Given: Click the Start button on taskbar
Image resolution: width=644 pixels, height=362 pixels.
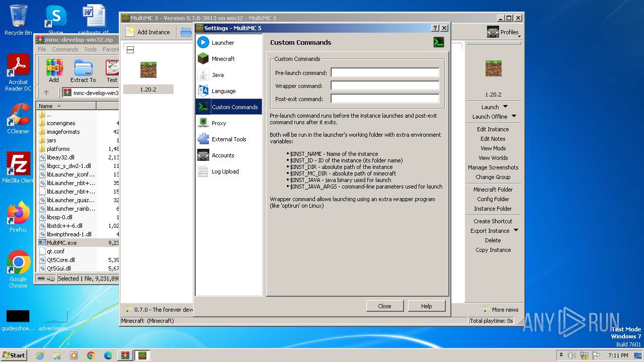Looking at the screenshot, I should pyautogui.click(x=14, y=355).
